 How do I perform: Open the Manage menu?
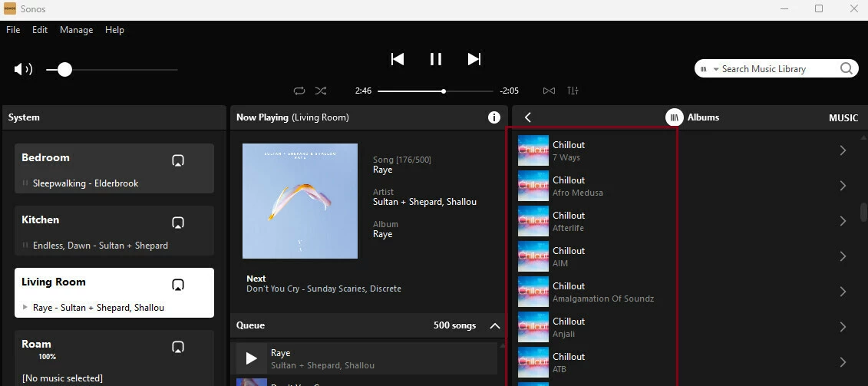76,30
